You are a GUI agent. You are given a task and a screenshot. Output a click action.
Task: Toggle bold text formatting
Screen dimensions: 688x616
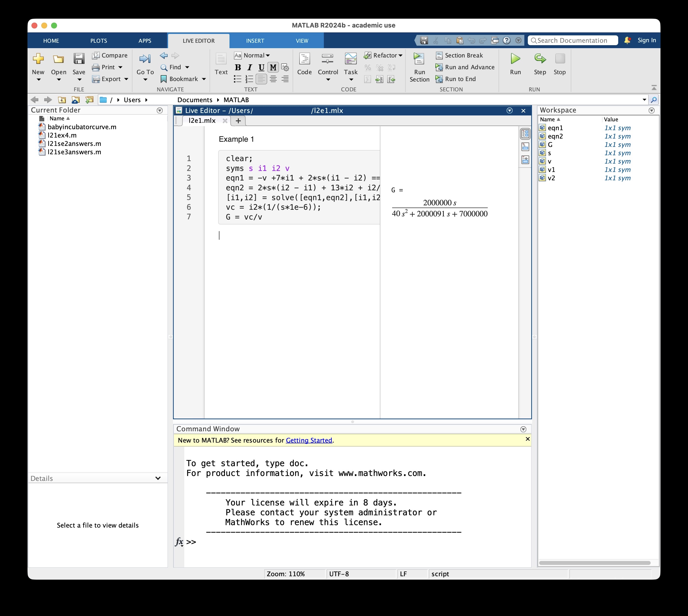click(x=238, y=67)
